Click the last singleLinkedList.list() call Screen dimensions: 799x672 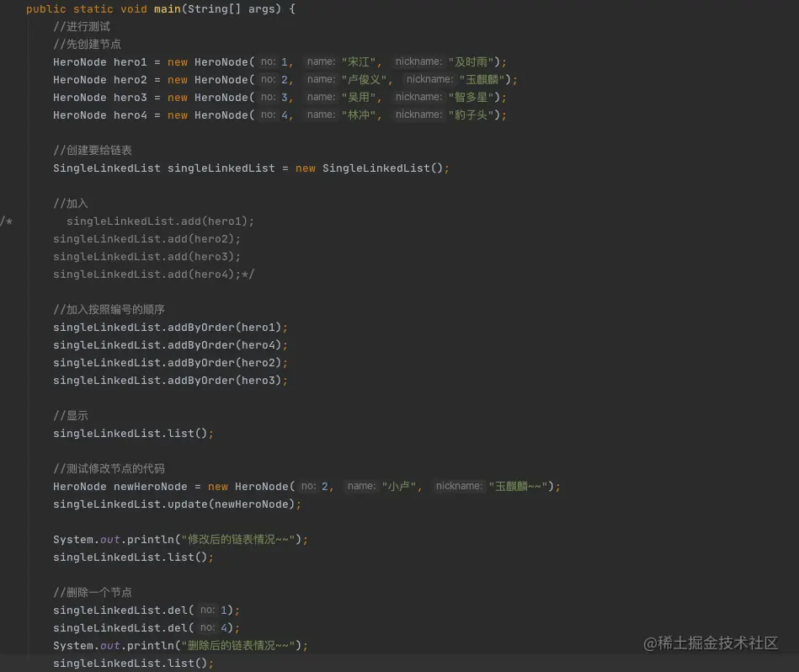(x=133, y=664)
